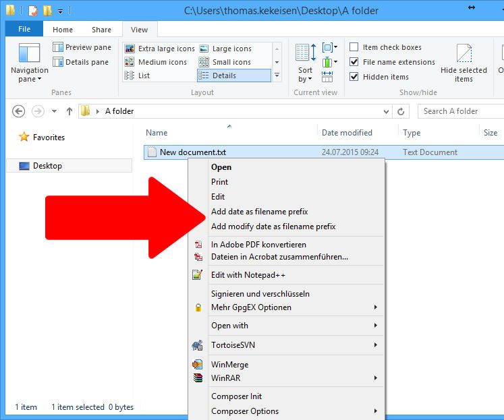
Task: Click the WinRAR books icon
Action: 198,378
